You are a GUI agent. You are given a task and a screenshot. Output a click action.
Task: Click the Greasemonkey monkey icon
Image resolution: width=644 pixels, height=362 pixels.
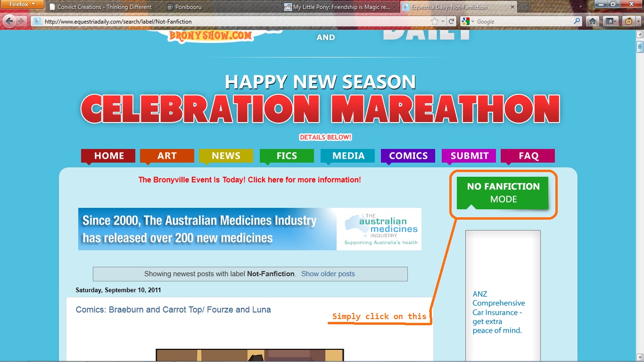(628, 21)
